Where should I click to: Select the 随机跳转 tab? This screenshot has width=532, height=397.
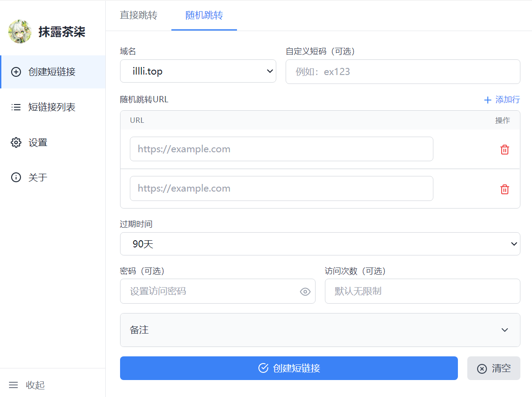(x=204, y=15)
